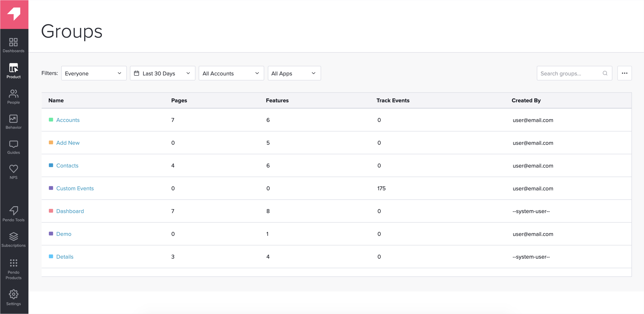Expand the Everyone segment dropdown
644x314 pixels.
(94, 73)
